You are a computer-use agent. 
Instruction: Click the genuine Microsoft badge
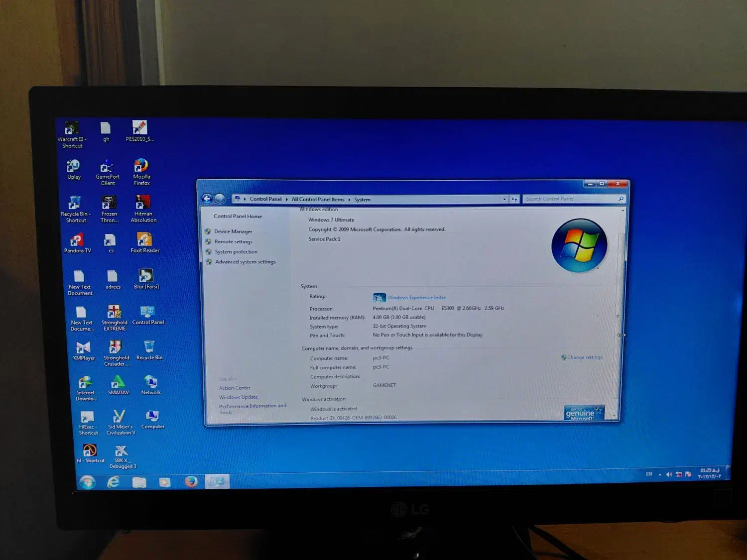tap(584, 413)
